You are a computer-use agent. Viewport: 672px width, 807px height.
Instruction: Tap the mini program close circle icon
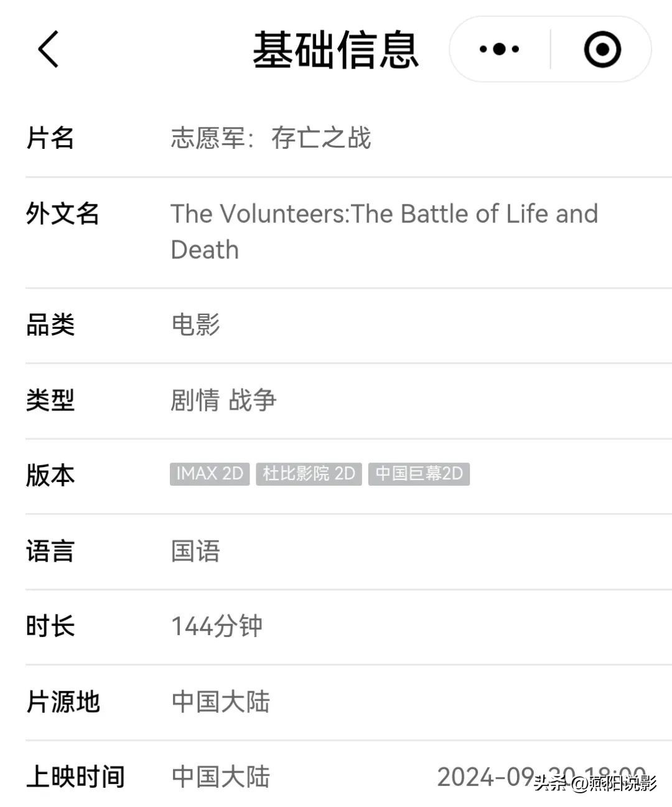point(602,49)
